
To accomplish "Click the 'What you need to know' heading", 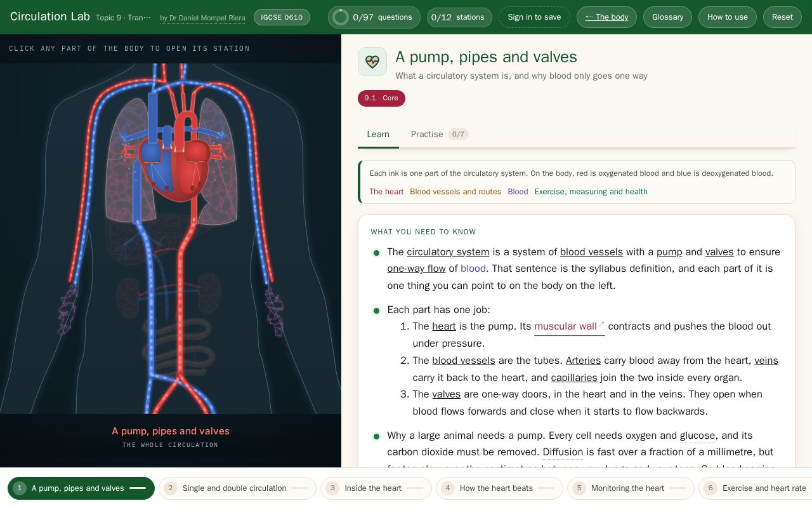I will point(423,232).
